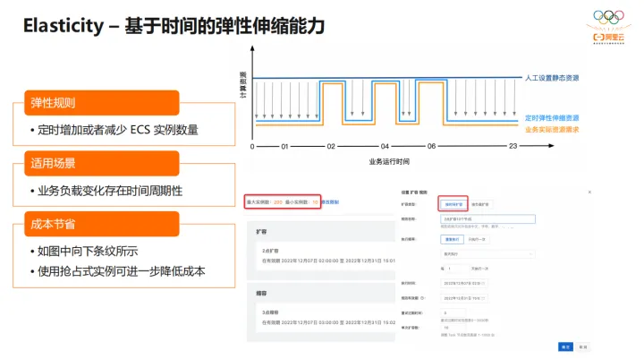Click the blue confirm button in dialog
Viewport: 644px width, 359px height.
click(x=565, y=347)
